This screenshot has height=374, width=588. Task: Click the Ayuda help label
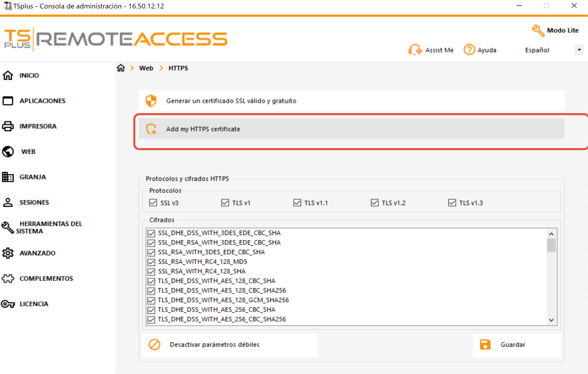(487, 50)
